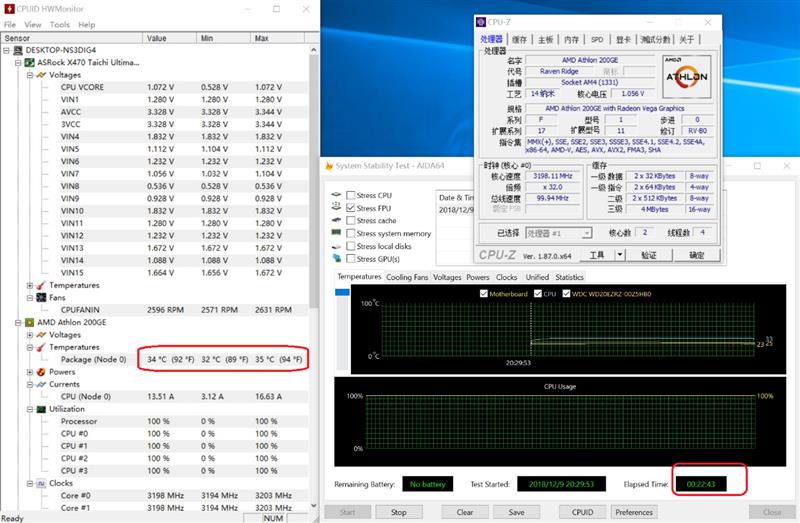Image resolution: width=800 pixels, height=523 pixels.
Task: Click the Stop button in AIDA64
Action: point(399,512)
